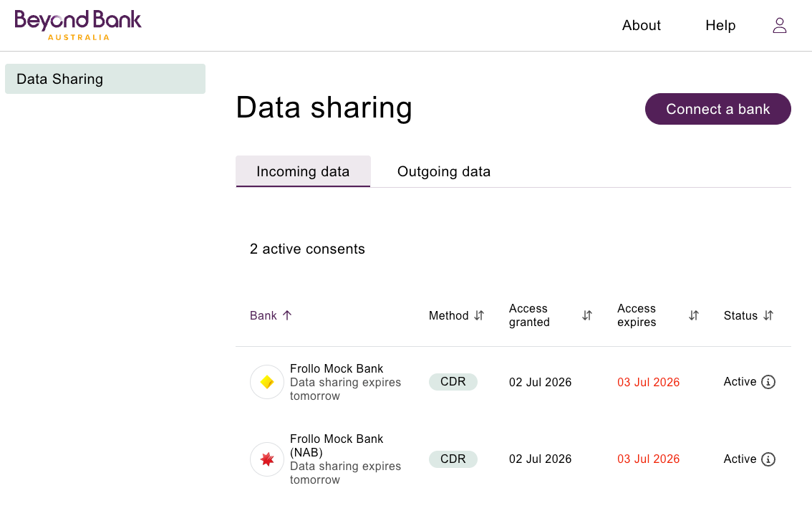812x531 pixels.
Task: Click the Data sharing page heading
Action: point(324,107)
